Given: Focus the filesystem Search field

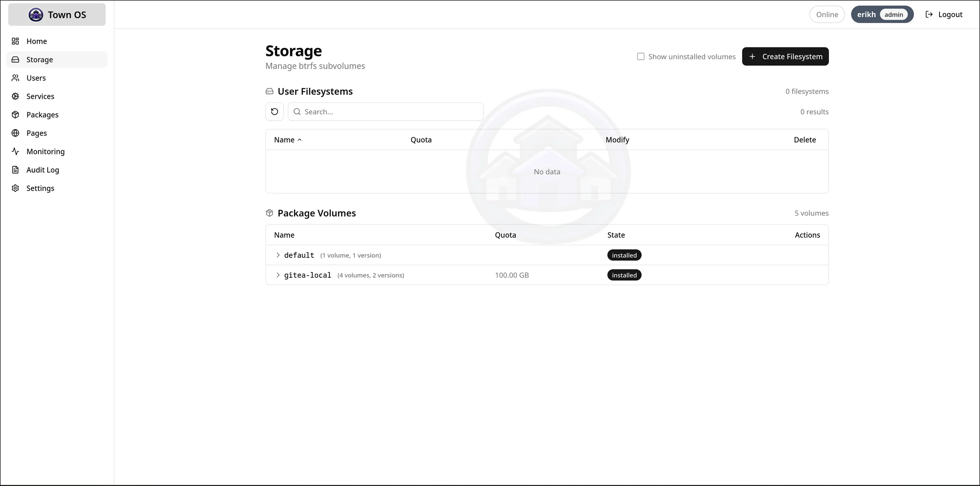Looking at the screenshot, I should pyautogui.click(x=386, y=111).
